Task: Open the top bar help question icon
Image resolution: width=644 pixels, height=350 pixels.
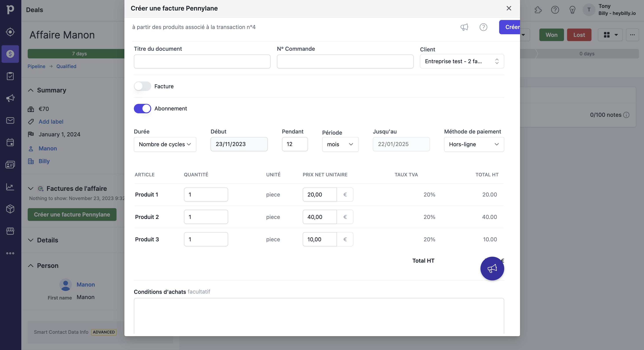Action: [x=555, y=10]
